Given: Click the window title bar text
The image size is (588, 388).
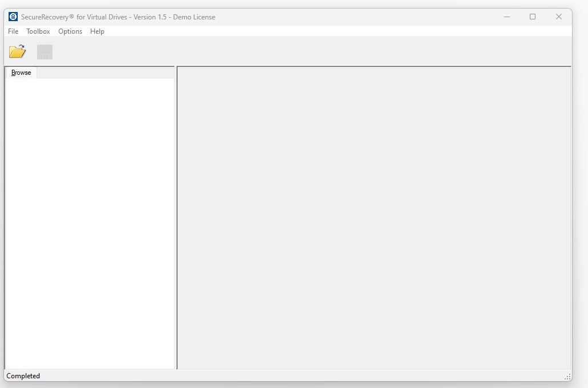Looking at the screenshot, I should (118, 17).
